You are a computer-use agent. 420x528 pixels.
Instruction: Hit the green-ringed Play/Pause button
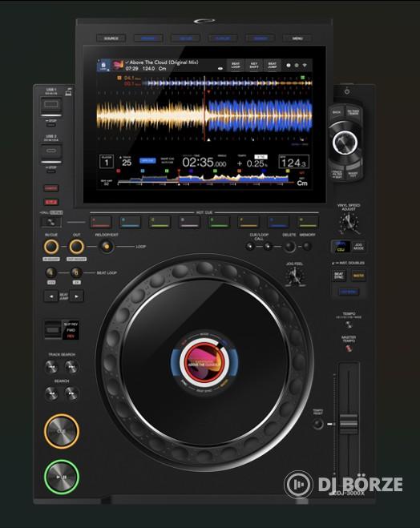(x=62, y=477)
